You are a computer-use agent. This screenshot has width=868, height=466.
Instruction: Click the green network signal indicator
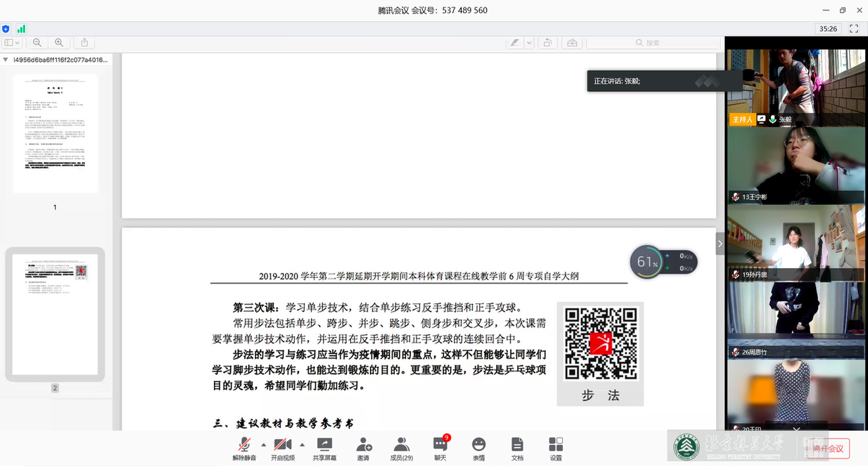[22, 29]
